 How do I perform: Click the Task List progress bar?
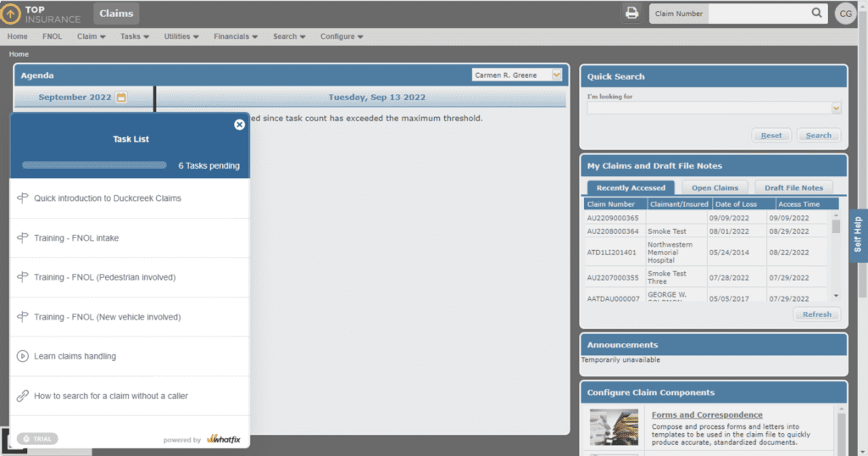coord(94,165)
